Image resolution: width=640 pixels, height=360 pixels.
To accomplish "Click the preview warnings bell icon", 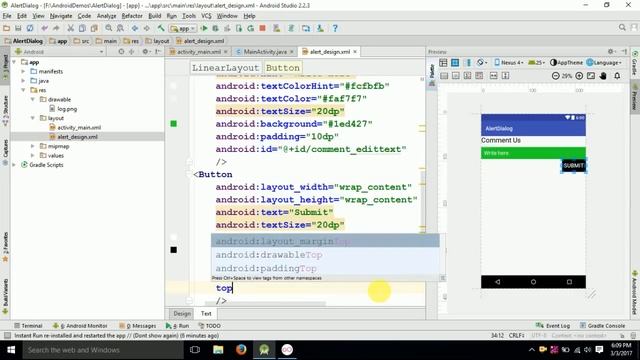I will [617, 76].
